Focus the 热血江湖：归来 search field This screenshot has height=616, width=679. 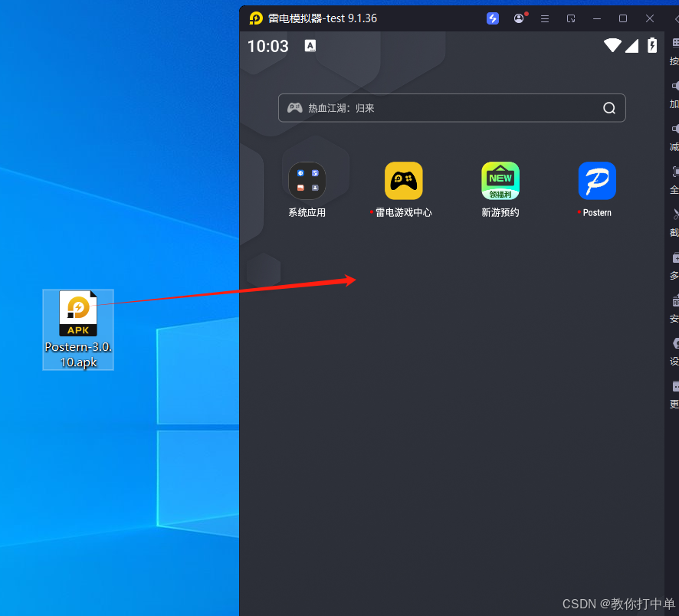click(x=451, y=108)
